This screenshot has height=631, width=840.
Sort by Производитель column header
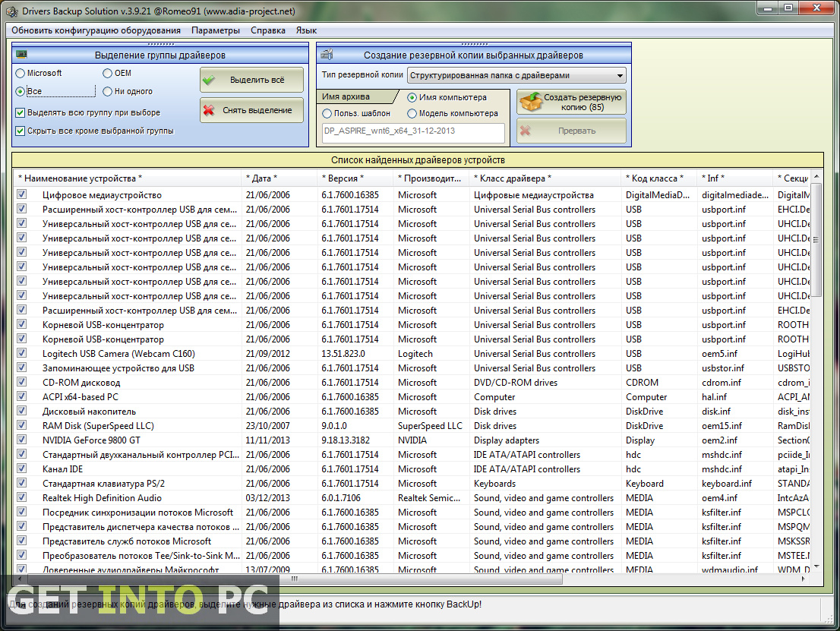[x=432, y=178]
